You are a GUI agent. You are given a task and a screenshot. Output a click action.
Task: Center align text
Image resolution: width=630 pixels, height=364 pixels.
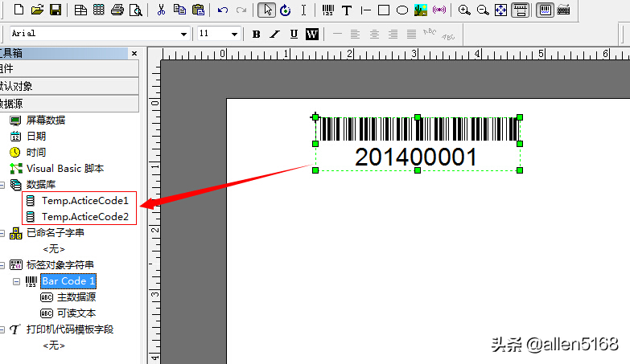[x=374, y=34]
